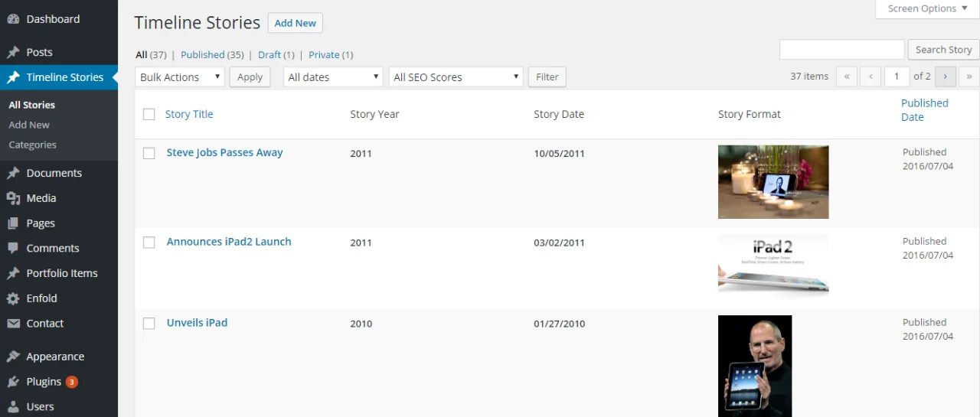Check the Steve Jobs Passes Away row
980x417 pixels.
click(149, 153)
